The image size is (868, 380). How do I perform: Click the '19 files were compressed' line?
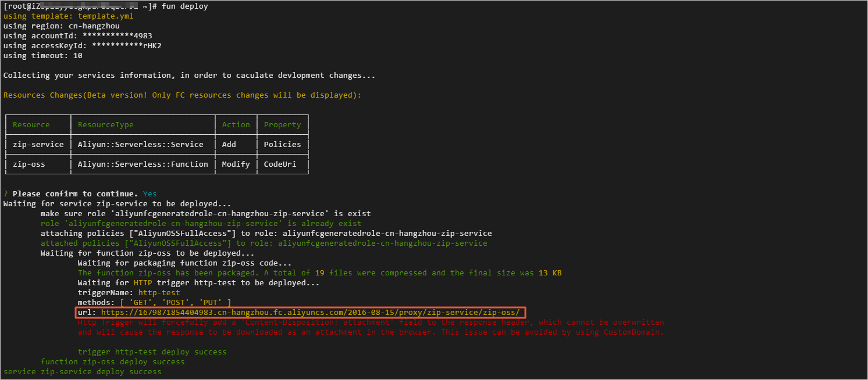(x=320, y=273)
